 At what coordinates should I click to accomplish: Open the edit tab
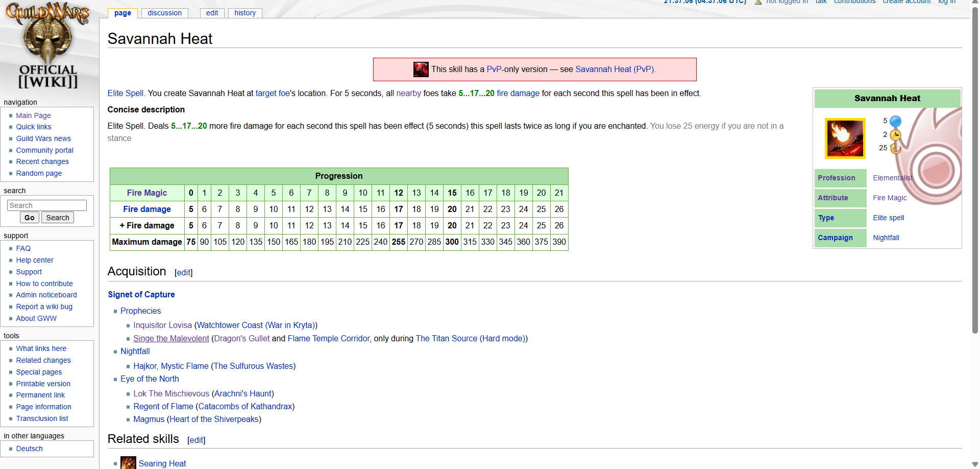point(212,13)
